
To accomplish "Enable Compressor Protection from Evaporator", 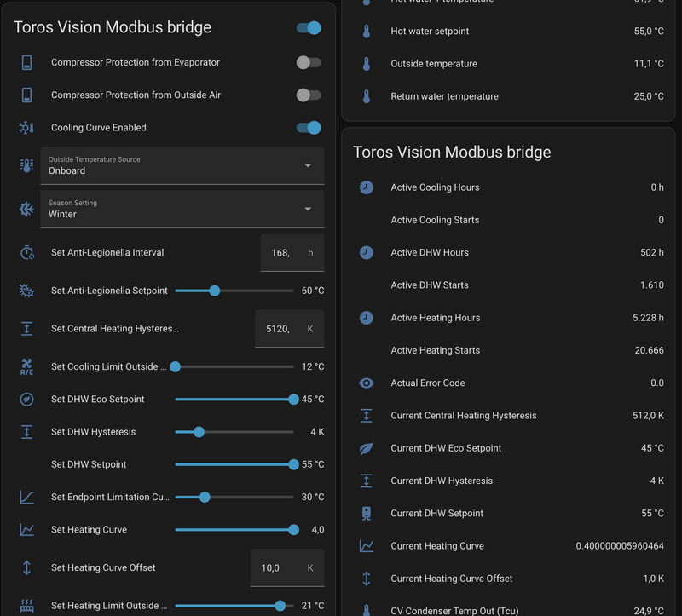I will (x=309, y=62).
